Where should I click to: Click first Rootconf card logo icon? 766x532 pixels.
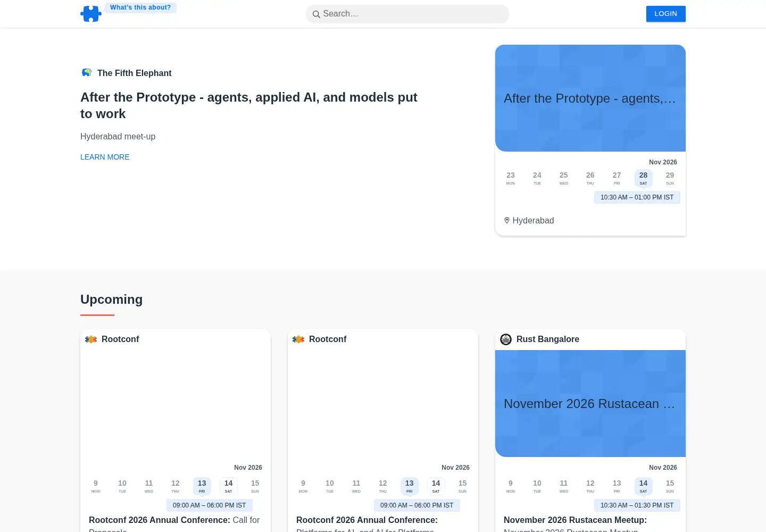point(91,339)
